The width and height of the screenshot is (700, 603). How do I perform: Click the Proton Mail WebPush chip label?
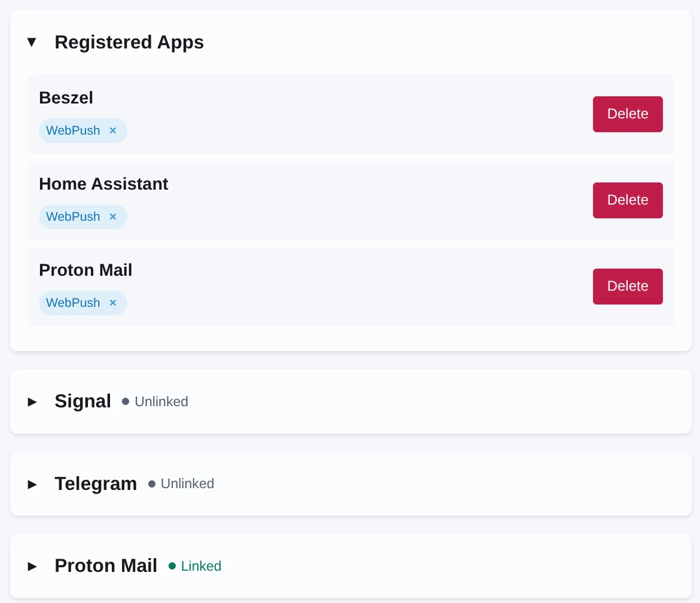73,303
